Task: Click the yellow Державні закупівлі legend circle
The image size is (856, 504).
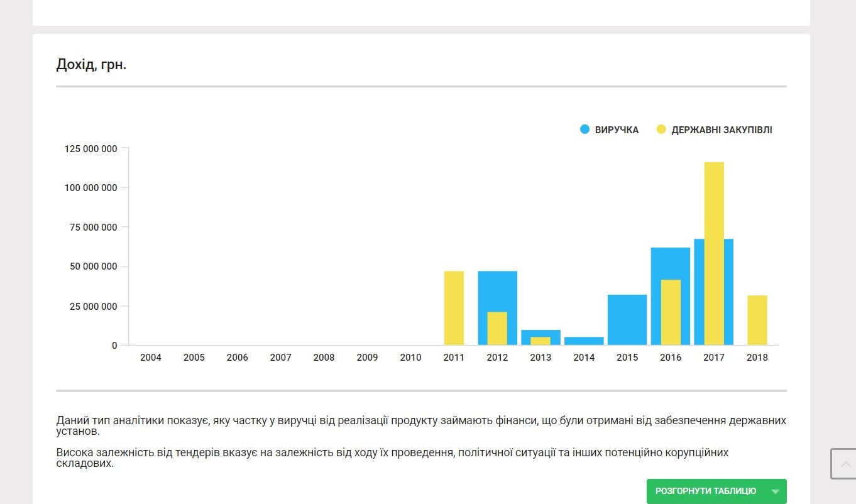Action: (661, 129)
